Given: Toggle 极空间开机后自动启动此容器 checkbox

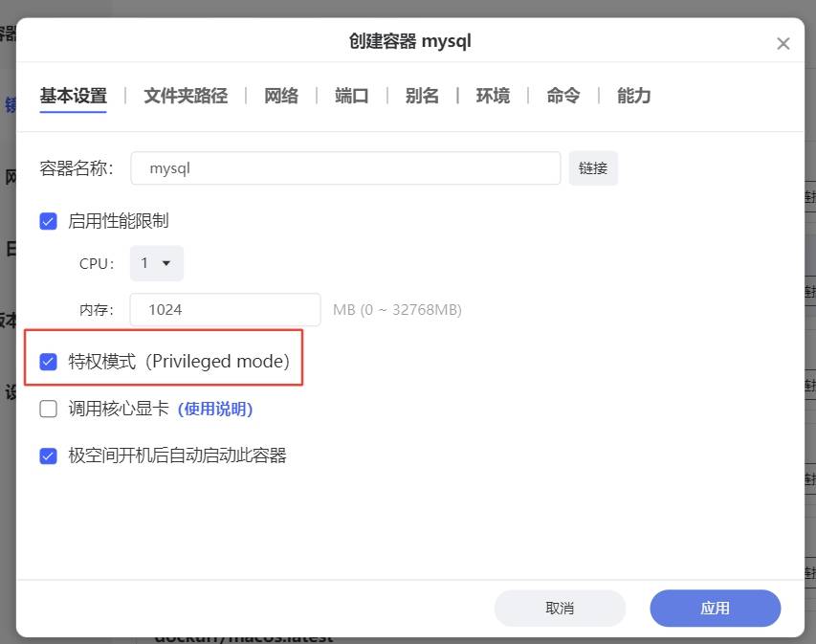Looking at the screenshot, I should [x=48, y=455].
